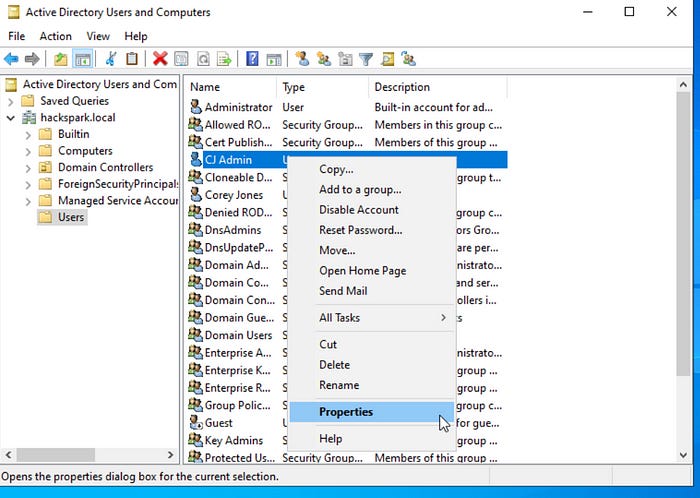
Task: Click the blue Back arrow in toolbar
Action: 11,59
